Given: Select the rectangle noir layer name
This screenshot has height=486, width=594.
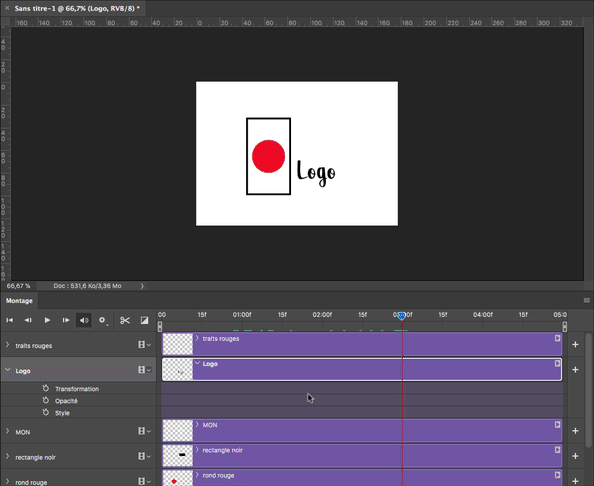Looking at the screenshot, I should point(35,457).
